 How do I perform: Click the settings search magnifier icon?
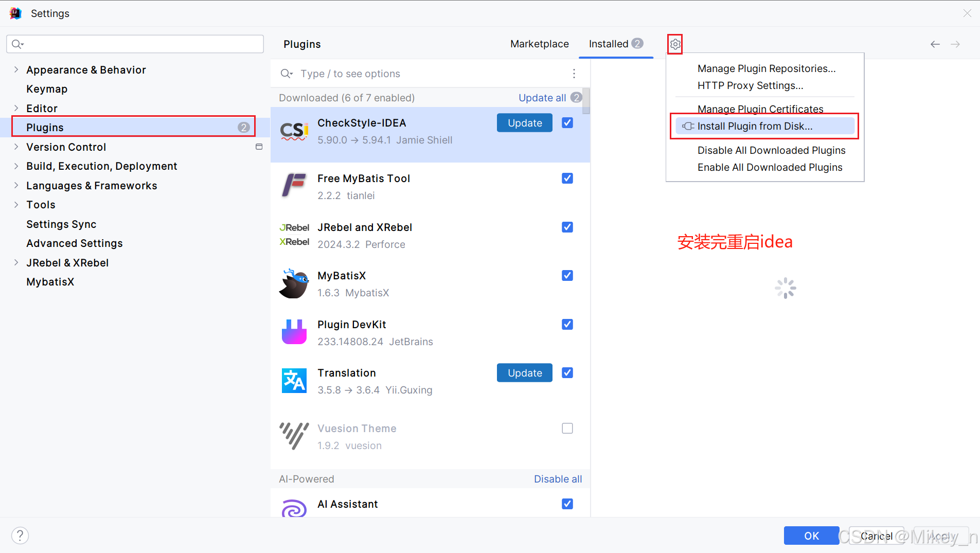[x=17, y=44]
